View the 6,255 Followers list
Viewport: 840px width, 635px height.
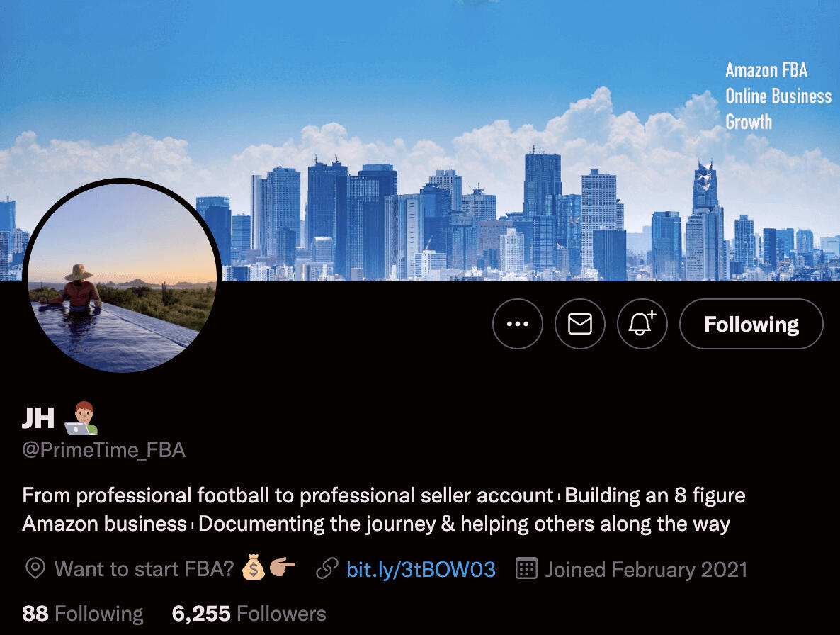249,614
